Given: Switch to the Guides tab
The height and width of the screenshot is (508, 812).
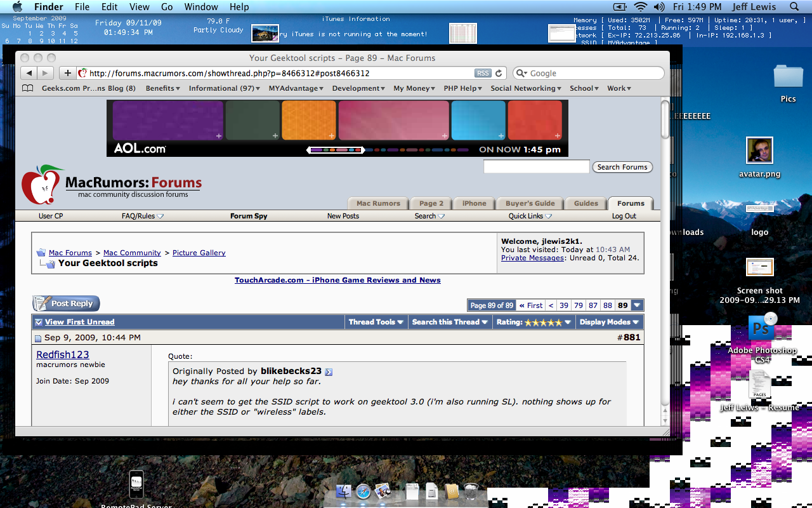Looking at the screenshot, I should (x=586, y=203).
